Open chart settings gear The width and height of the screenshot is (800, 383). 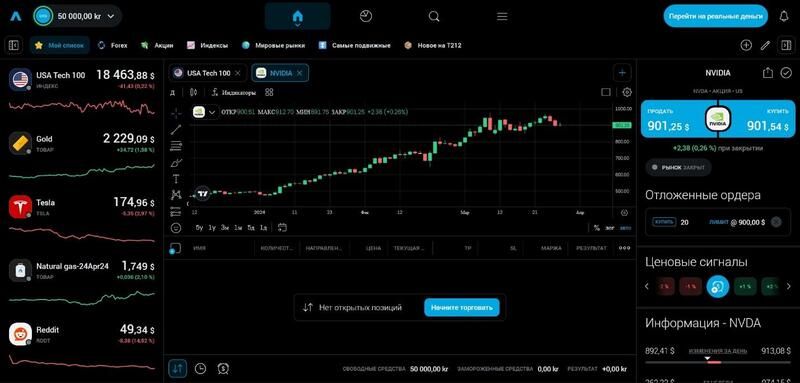(x=627, y=92)
